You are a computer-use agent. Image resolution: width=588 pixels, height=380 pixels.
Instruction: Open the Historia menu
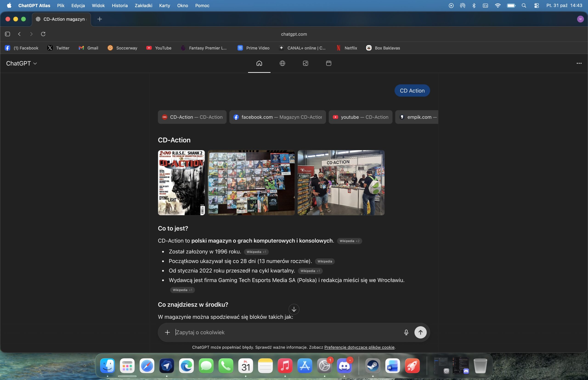pos(120,6)
